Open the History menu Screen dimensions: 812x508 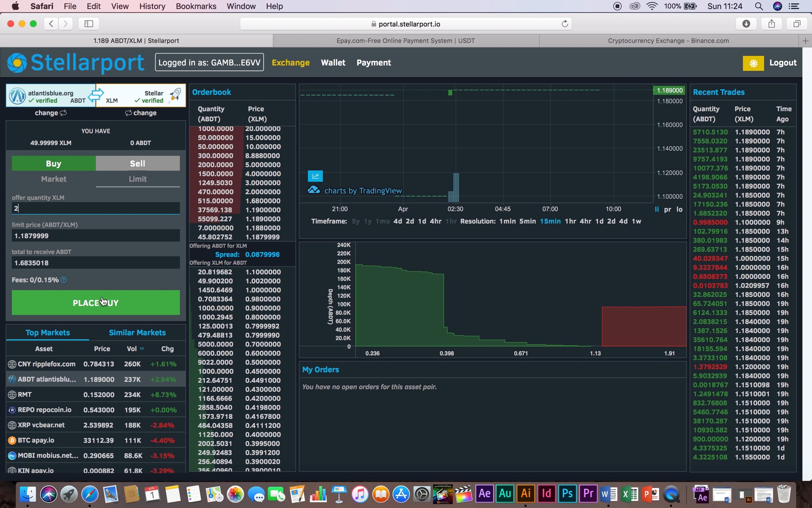click(x=152, y=6)
